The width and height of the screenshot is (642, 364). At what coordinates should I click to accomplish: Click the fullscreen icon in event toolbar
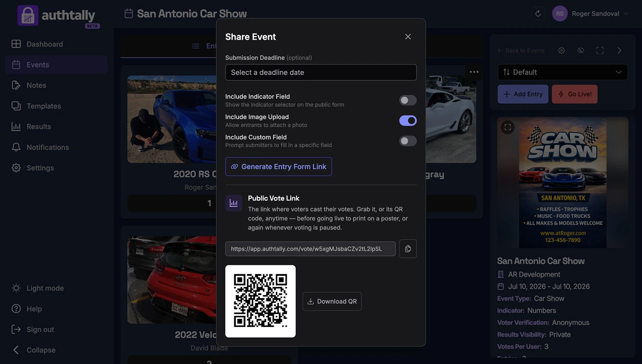pyautogui.click(x=600, y=50)
